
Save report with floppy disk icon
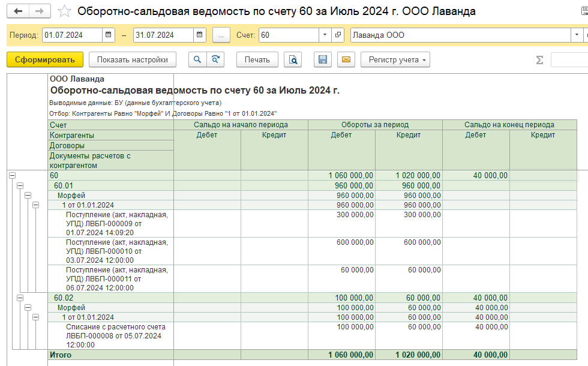pos(323,59)
